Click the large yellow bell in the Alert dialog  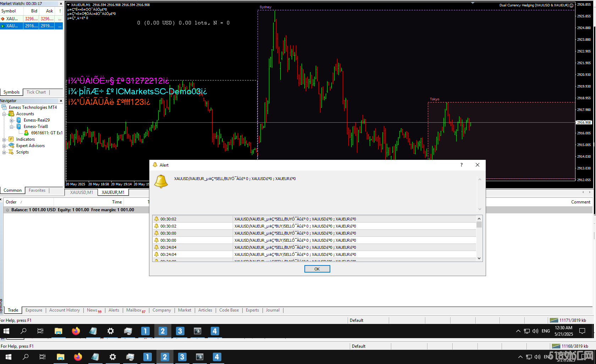[161, 181]
